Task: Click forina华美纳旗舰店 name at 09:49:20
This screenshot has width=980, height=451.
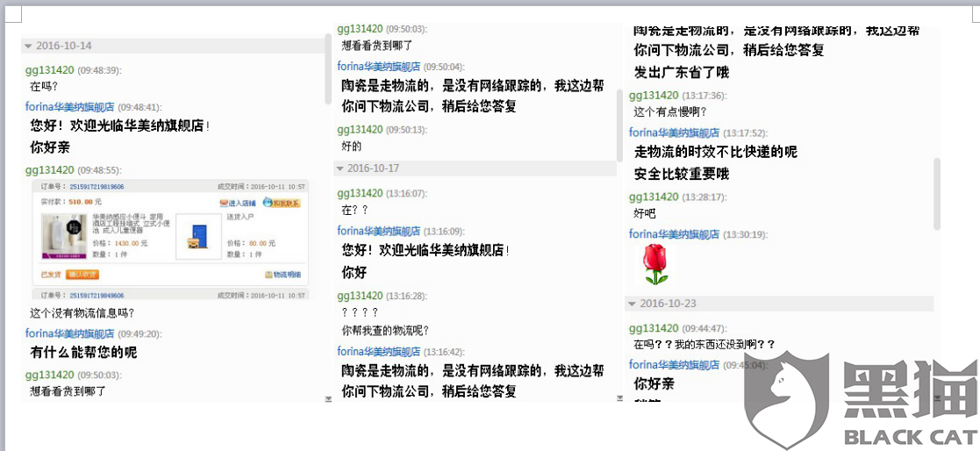Action: coord(69,333)
